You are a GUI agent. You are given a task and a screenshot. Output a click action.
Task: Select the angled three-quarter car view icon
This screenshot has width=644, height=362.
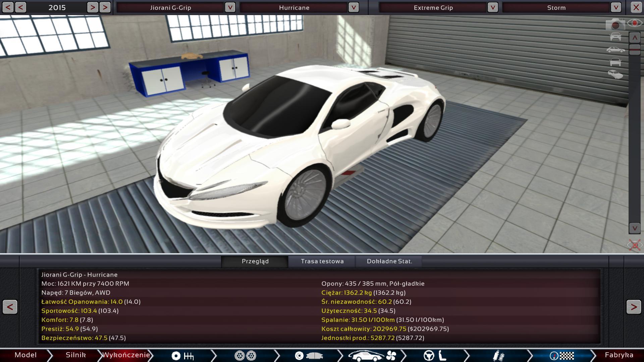[x=615, y=74]
